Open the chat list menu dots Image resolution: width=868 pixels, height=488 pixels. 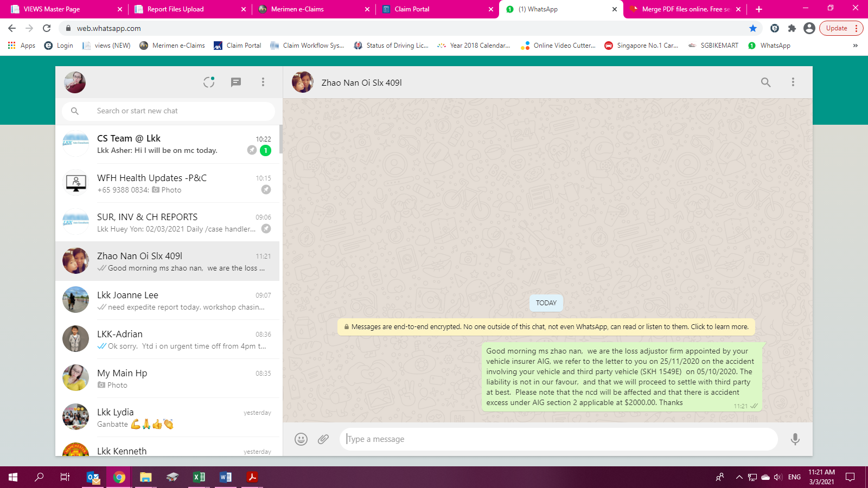point(263,82)
